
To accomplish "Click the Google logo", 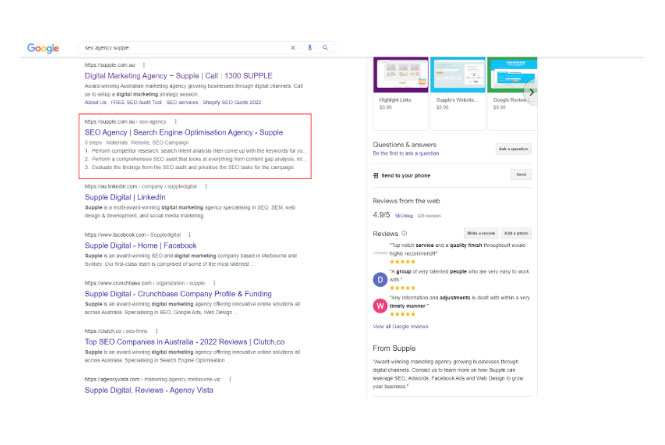I will point(43,48).
